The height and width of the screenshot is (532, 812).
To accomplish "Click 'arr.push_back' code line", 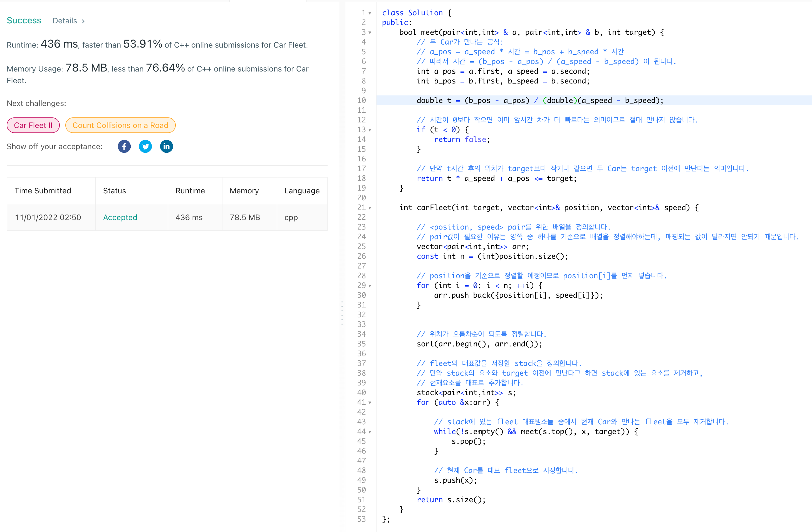I will coord(518,295).
